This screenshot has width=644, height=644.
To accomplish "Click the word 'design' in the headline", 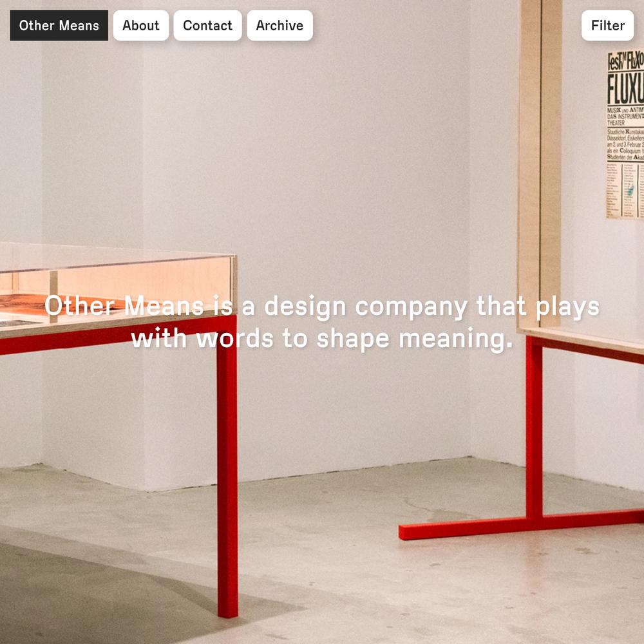I will click(x=305, y=308).
